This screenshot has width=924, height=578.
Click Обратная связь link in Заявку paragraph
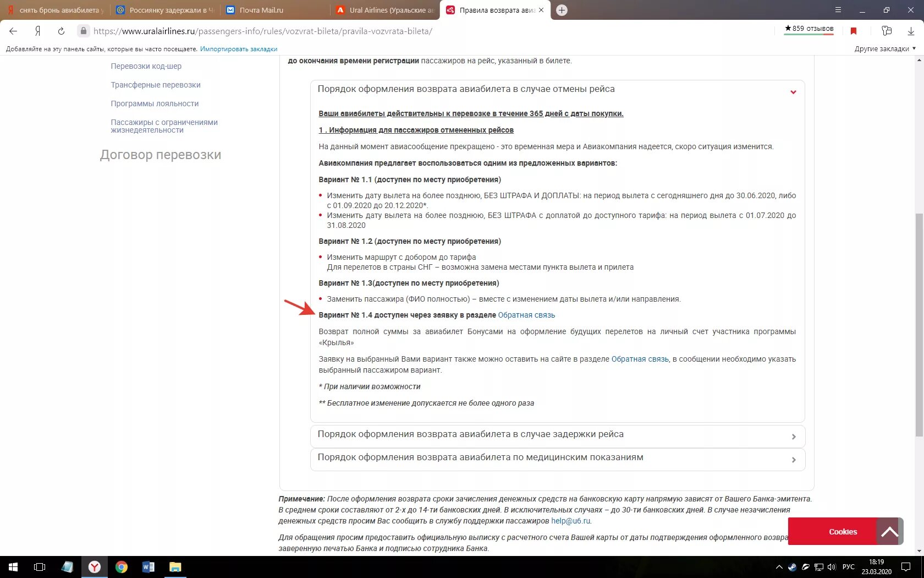(640, 359)
